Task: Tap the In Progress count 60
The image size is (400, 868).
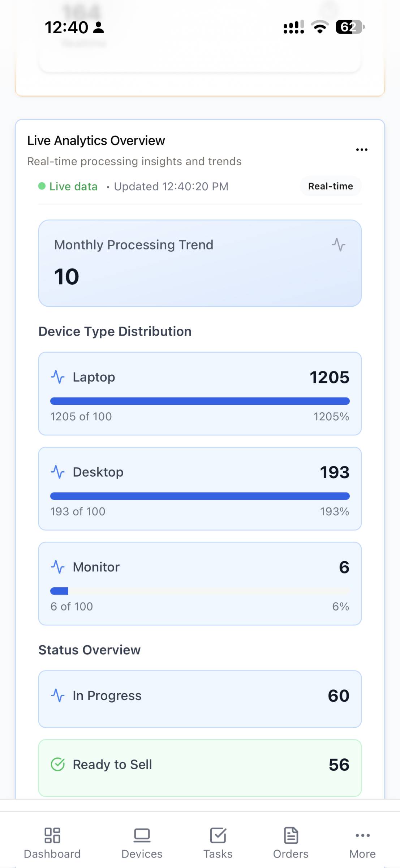Action: pos(339,695)
